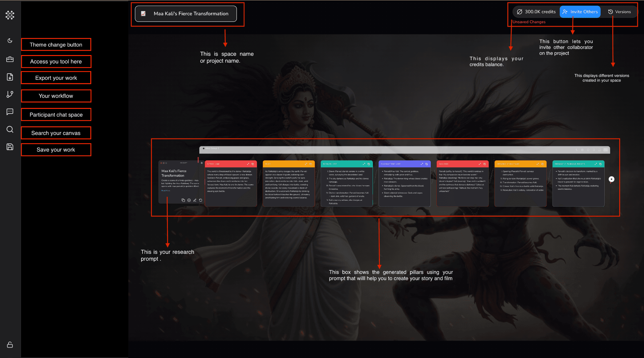Expand the Story Line card

click(248, 164)
